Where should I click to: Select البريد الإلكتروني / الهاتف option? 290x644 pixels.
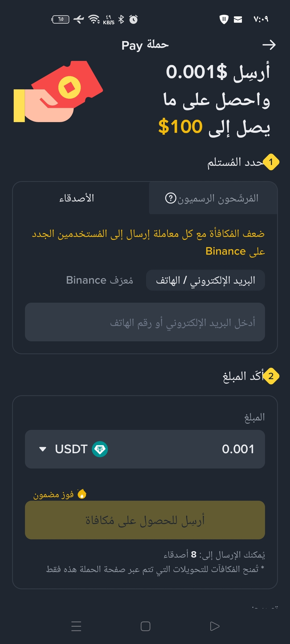click(x=205, y=280)
